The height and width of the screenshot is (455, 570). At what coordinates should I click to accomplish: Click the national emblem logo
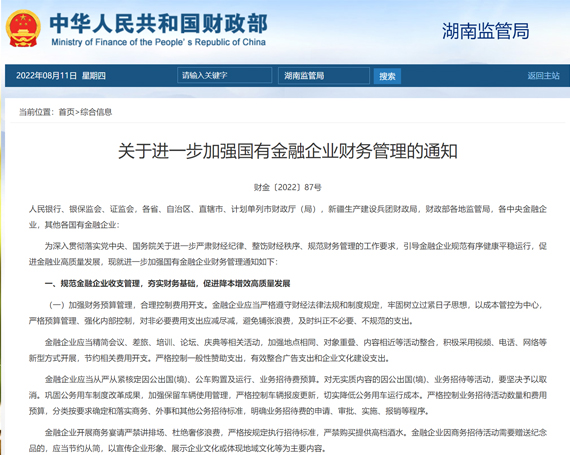click(x=23, y=28)
